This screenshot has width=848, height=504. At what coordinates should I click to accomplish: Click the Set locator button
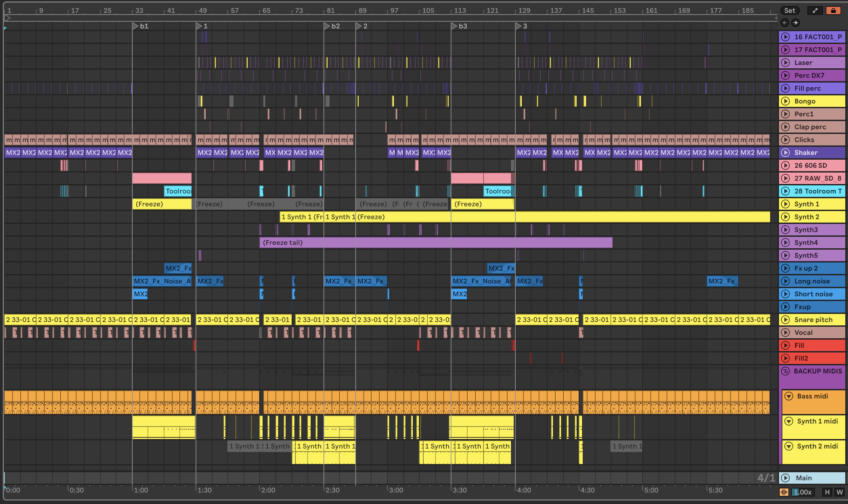pyautogui.click(x=789, y=10)
